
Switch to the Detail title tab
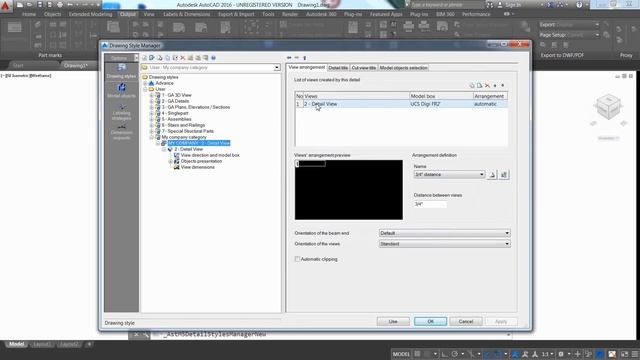(338, 68)
